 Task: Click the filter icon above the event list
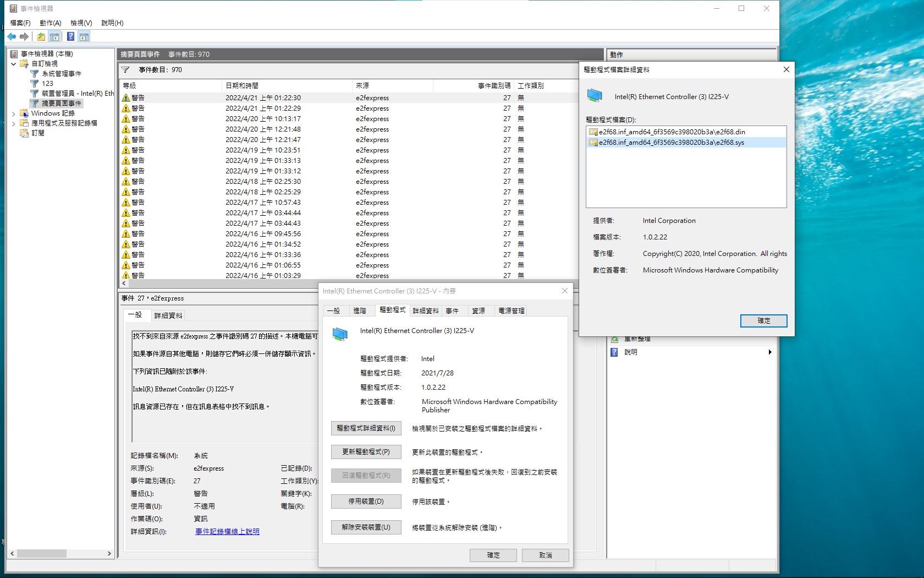pyautogui.click(x=126, y=70)
